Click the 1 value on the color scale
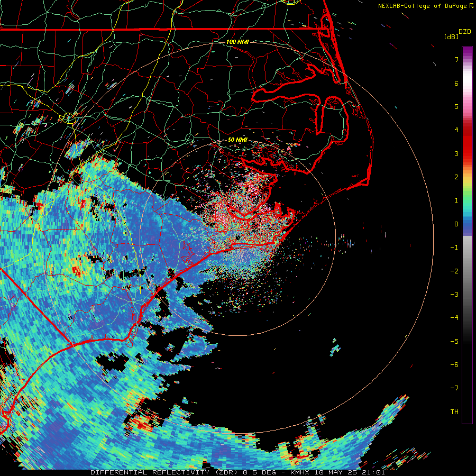The image size is (476, 476). tap(456, 200)
